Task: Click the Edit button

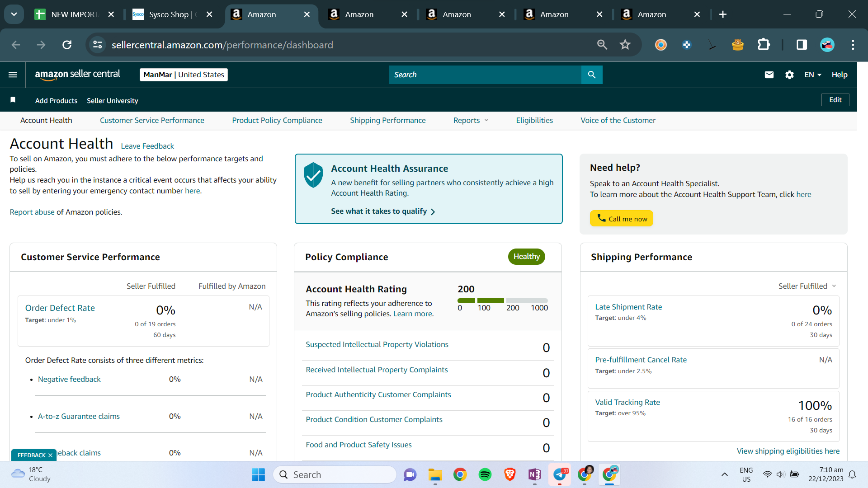Action: click(x=835, y=100)
